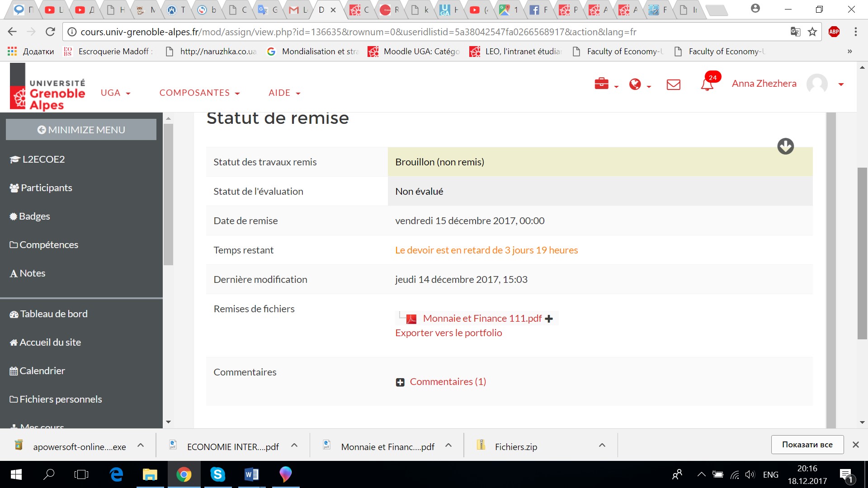The height and width of the screenshot is (488, 868).
Task: Open the AIDE dropdown menu
Action: pyautogui.click(x=284, y=93)
